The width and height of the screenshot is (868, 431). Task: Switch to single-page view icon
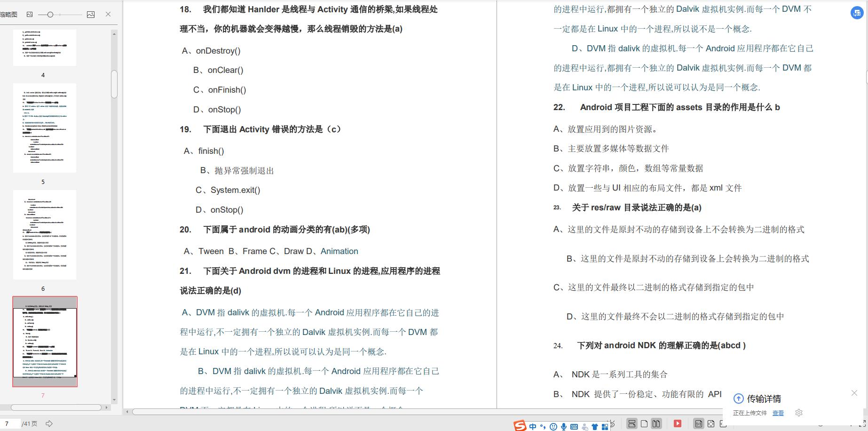pyautogui.click(x=643, y=423)
